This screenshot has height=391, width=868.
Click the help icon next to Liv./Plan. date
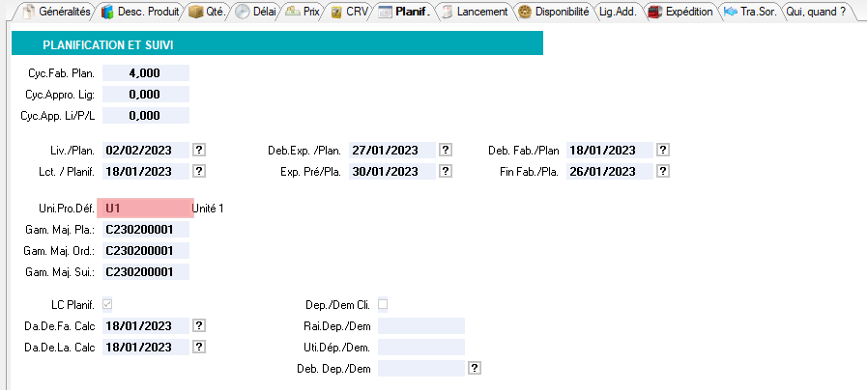199,150
